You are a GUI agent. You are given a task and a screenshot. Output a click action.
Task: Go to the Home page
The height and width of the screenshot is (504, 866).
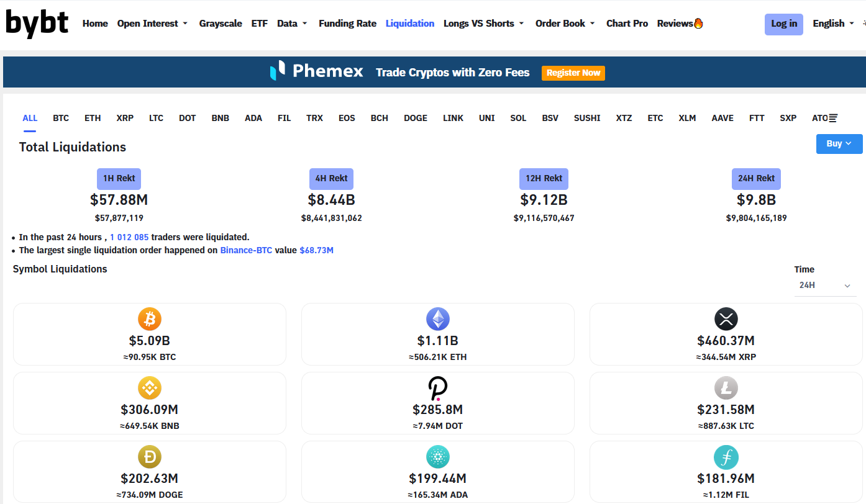tap(95, 24)
